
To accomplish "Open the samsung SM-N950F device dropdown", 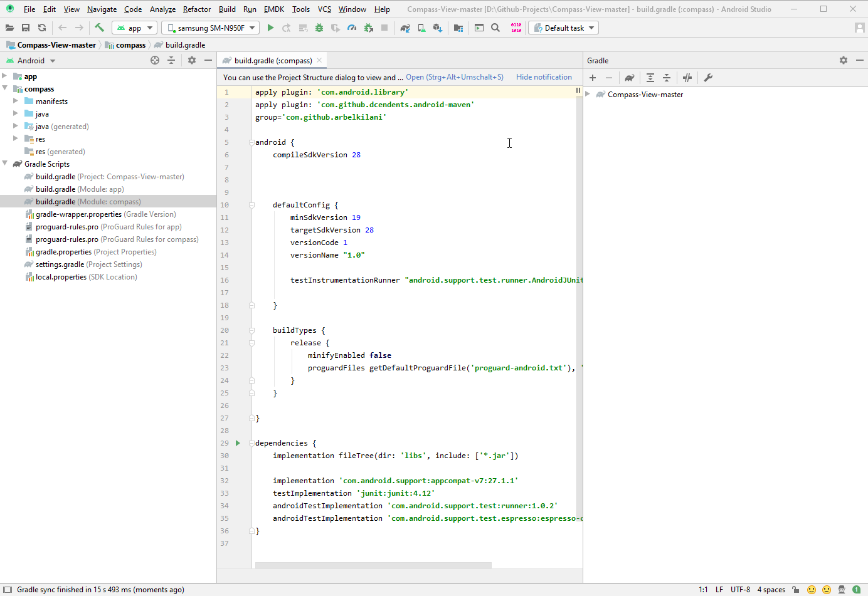I will pos(210,28).
